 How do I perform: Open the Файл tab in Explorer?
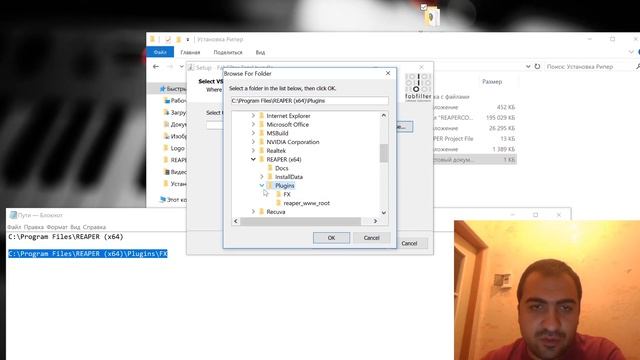click(160, 52)
